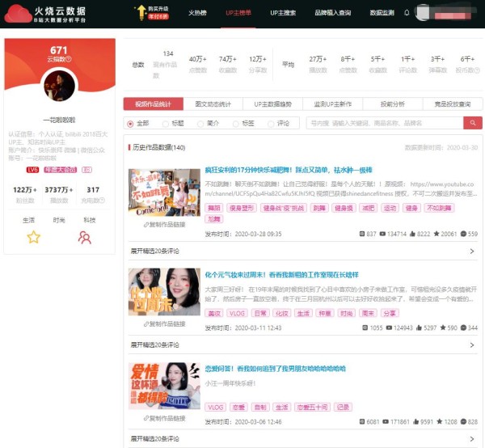This screenshot has height=448, width=485.
Task: Copy link via 复制作品链接 under makeup video
Action: click(x=165, y=324)
